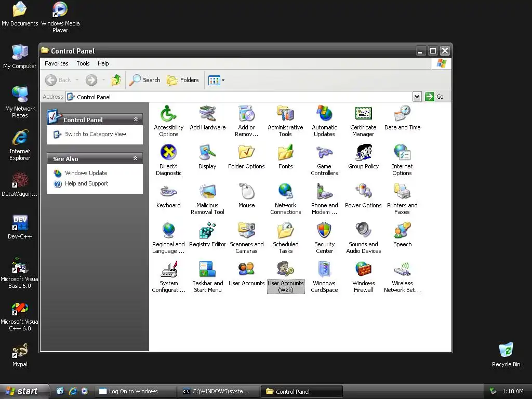Select Taskbar and Start Menu icon
Viewport: 532px width, 399px height.
pos(208,277)
